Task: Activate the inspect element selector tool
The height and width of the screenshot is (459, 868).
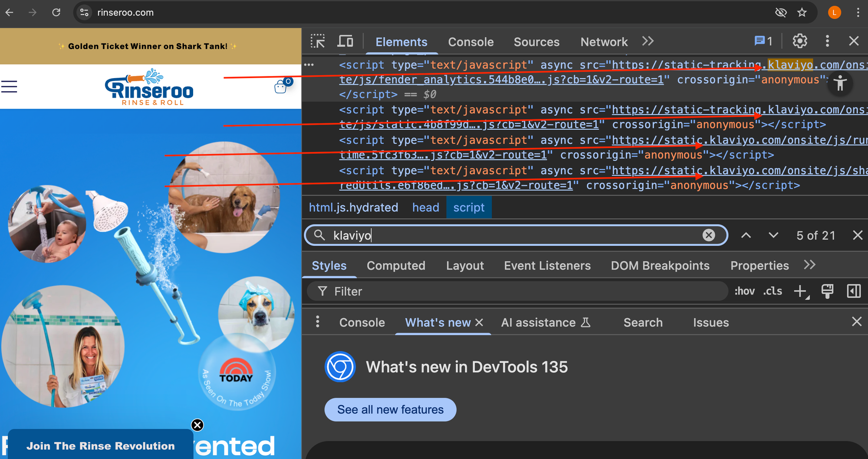Action: click(x=318, y=41)
